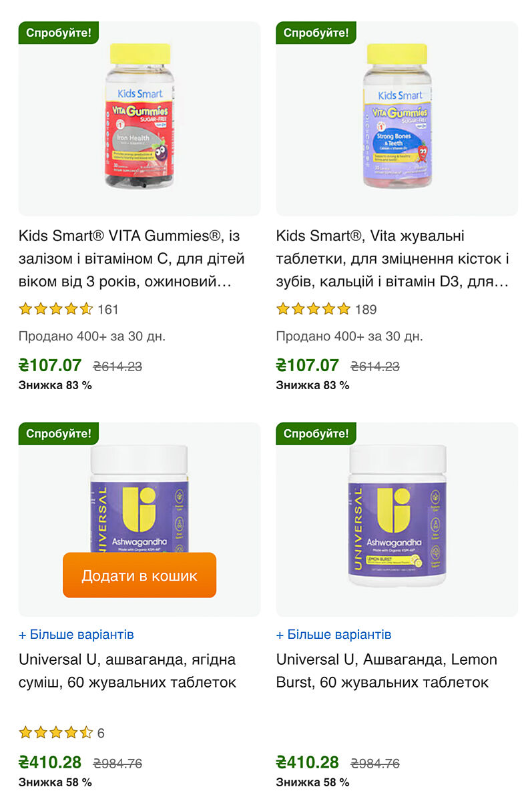Open the Universal U ashwagandha berry mix title

pos(127,671)
